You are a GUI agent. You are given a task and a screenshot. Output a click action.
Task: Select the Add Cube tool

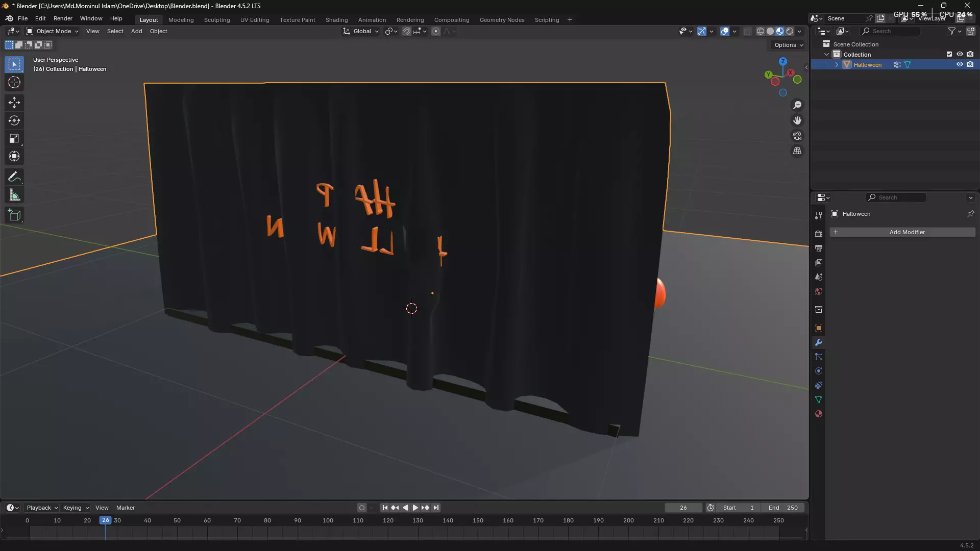pos(14,215)
